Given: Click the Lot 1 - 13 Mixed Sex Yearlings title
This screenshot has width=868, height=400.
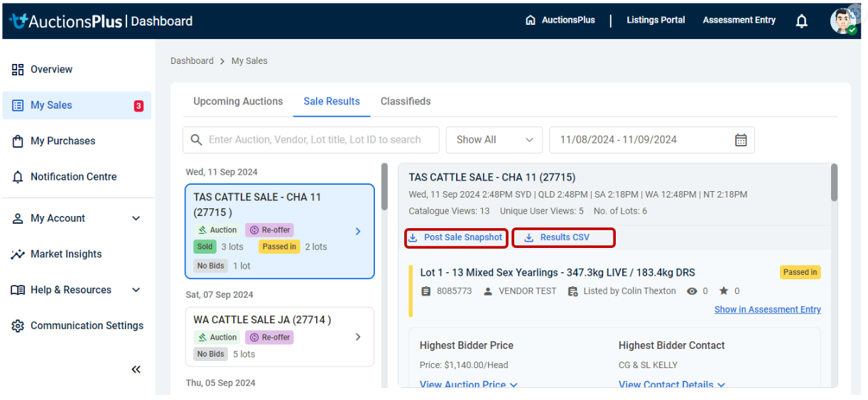Looking at the screenshot, I should [x=558, y=273].
